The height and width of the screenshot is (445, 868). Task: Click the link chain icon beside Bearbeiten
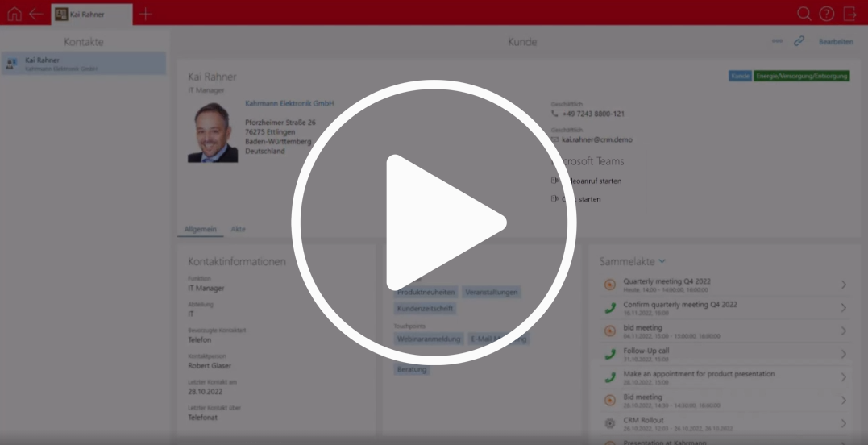[x=799, y=41]
